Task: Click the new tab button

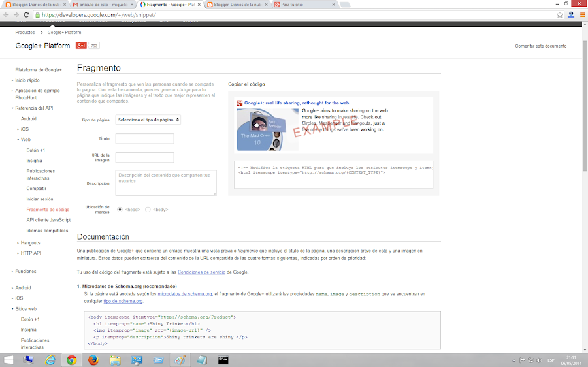Action: click(x=345, y=5)
